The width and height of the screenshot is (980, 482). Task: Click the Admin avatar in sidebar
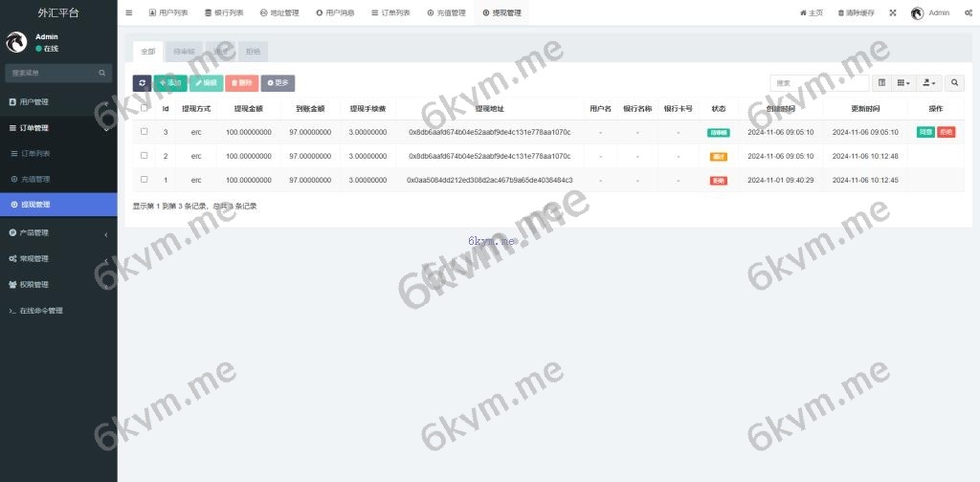point(17,42)
